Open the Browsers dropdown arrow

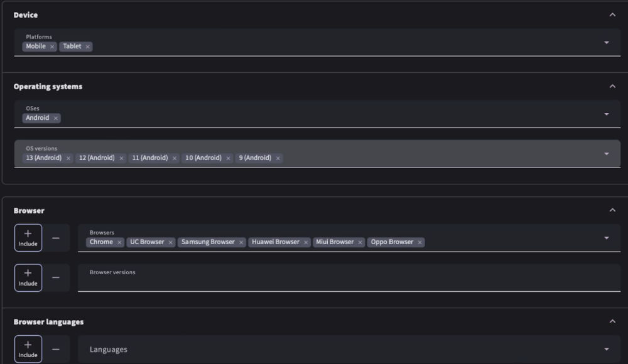(x=607, y=238)
